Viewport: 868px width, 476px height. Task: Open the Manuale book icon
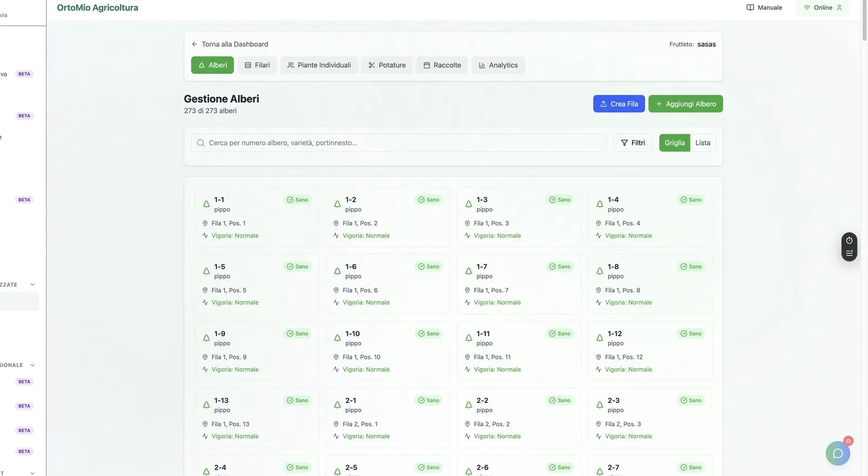750,8
